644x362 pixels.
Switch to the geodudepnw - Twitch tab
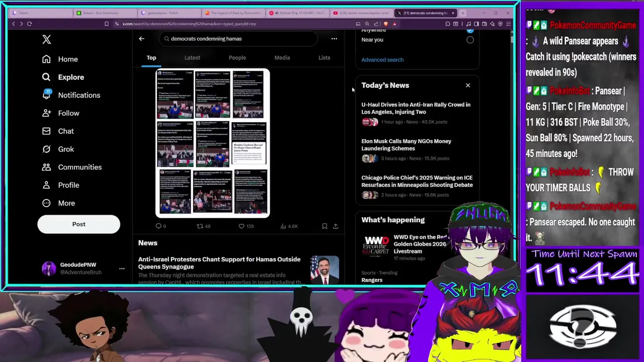click(x=170, y=13)
